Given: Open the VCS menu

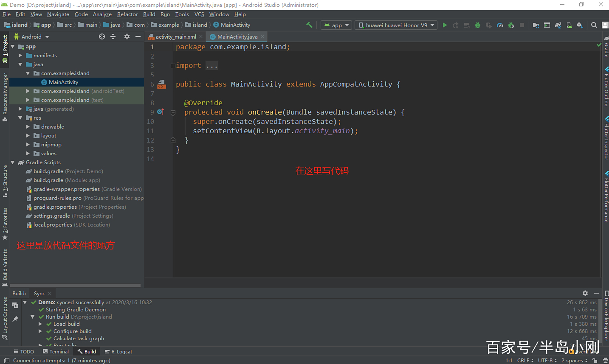Looking at the screenshot, I should tap(199, 14).
